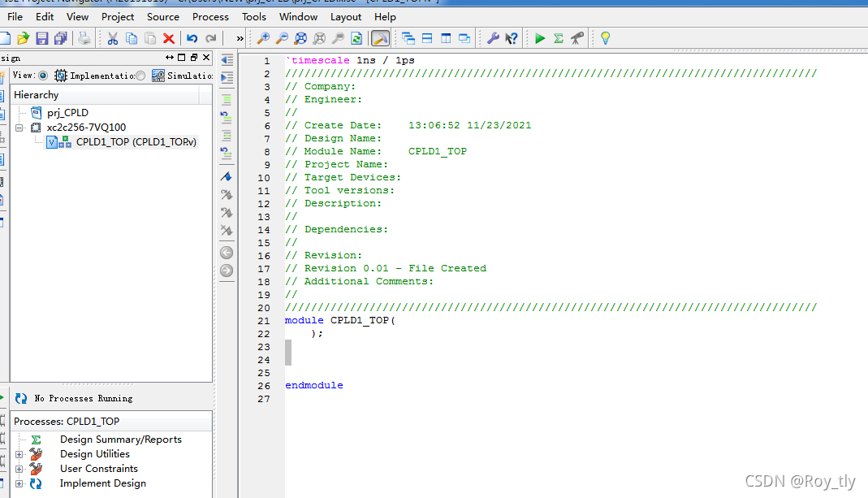
Task: Open the Process menu
Action: [210, 16]
